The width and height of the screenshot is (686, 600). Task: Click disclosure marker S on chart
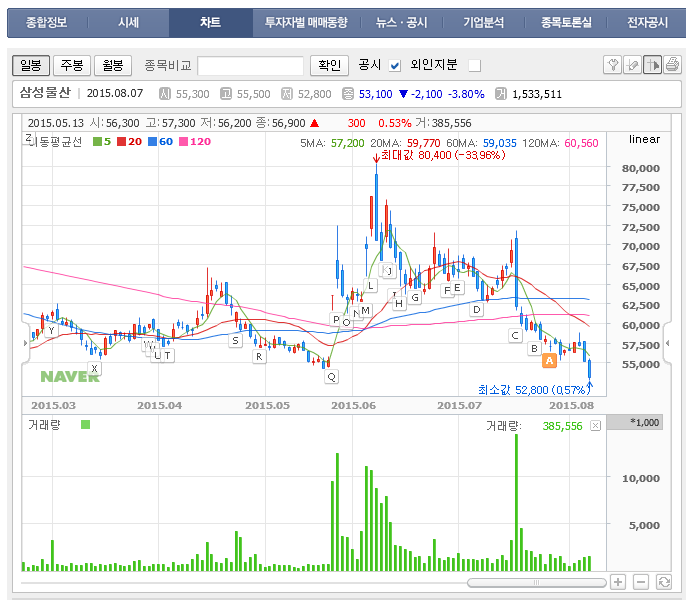click(x=235, y=340)
